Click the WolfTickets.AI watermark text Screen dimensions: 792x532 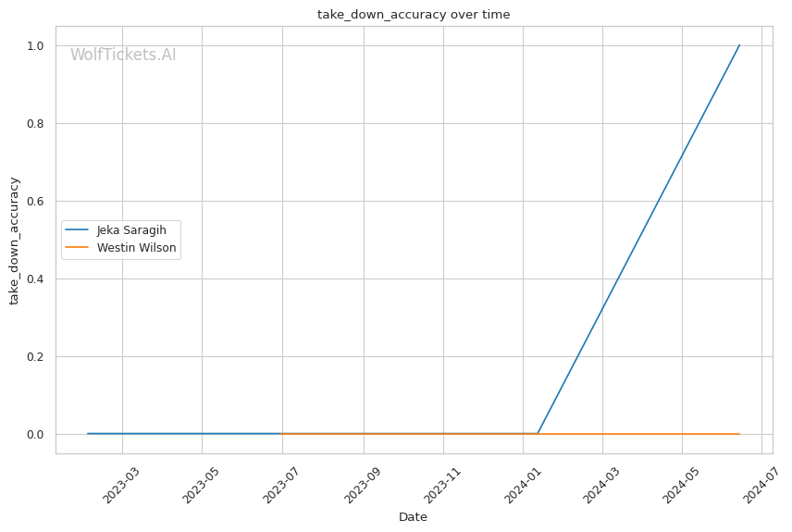pyautogui.click(x=123, y=55)
